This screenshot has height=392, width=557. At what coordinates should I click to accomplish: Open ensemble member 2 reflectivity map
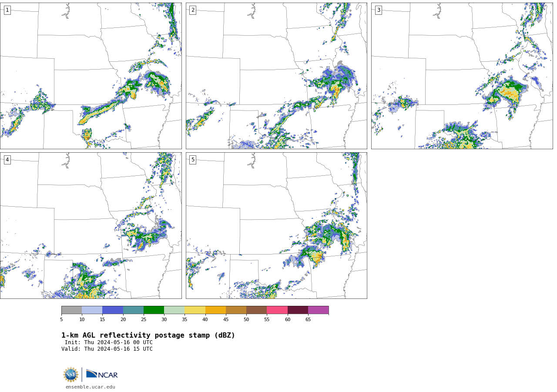point(276,76)
